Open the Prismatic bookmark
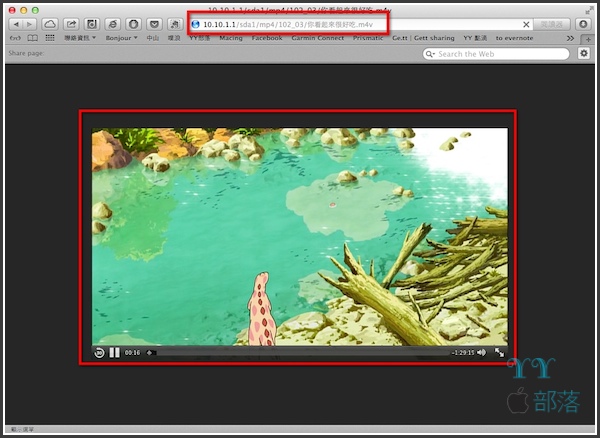Viewport: 600px width, 438px height. (x=368, y=38)
